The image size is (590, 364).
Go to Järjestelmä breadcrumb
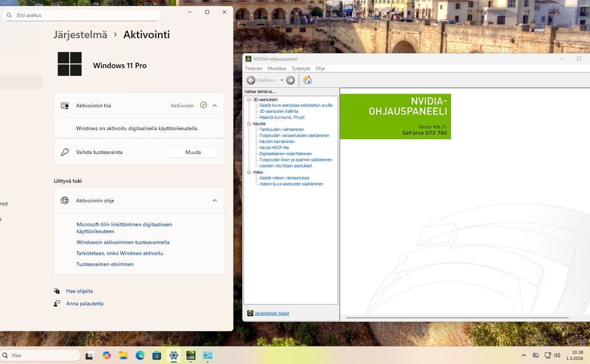(80, 34)
